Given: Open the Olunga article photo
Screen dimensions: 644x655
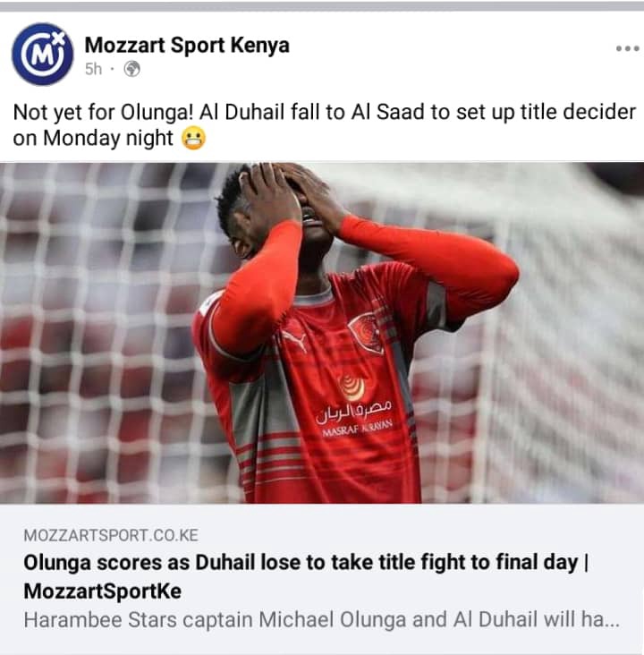Looking at the screenshot, I should pos(322,333).
